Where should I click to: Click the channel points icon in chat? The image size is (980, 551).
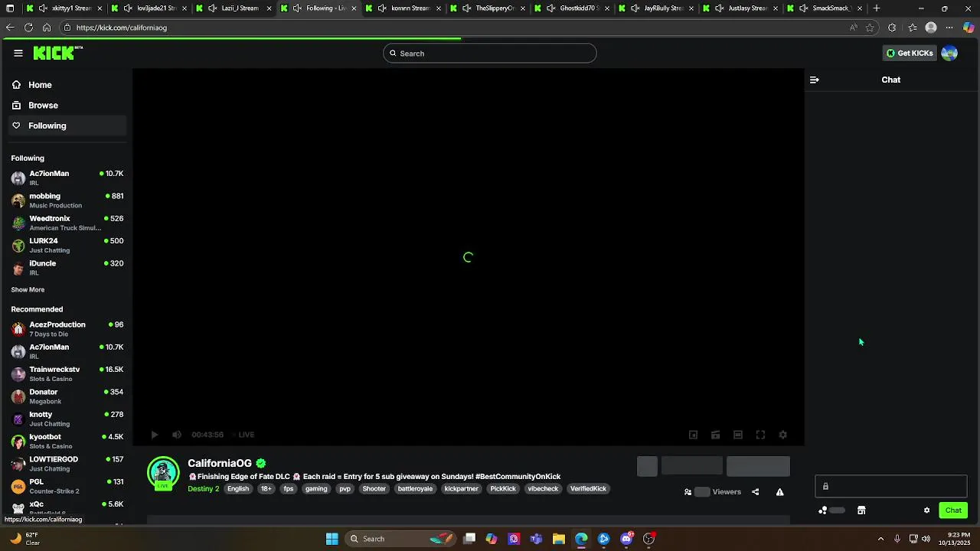click(823, 510)
